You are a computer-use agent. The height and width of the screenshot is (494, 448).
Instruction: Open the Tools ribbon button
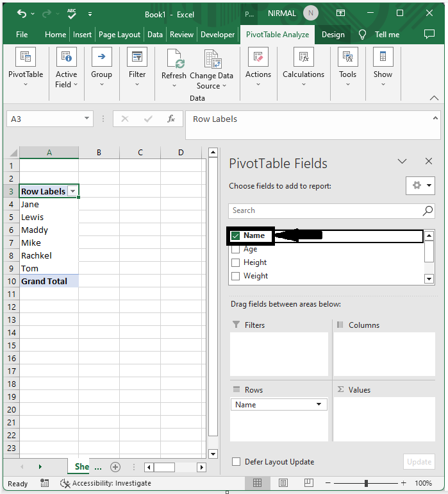coord(348,67)
